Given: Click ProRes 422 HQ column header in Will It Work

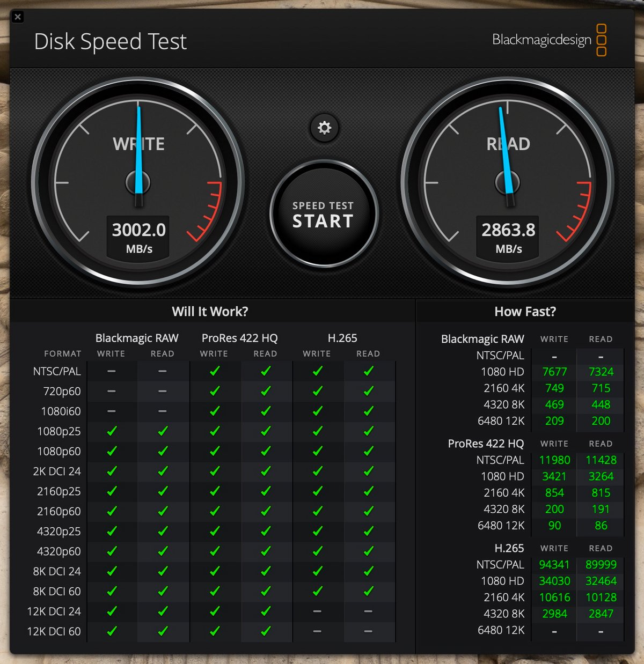Looking at the screenshot, I should click(x=239, y=338).
